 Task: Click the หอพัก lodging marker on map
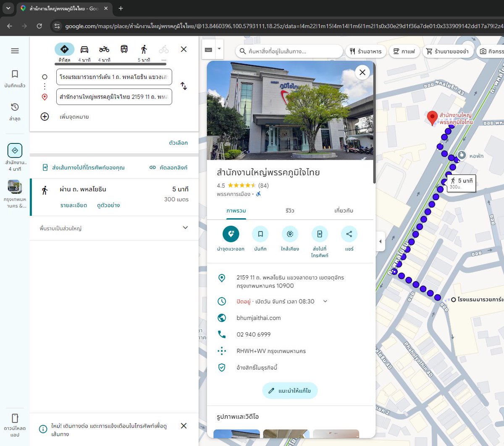[462, 155]
